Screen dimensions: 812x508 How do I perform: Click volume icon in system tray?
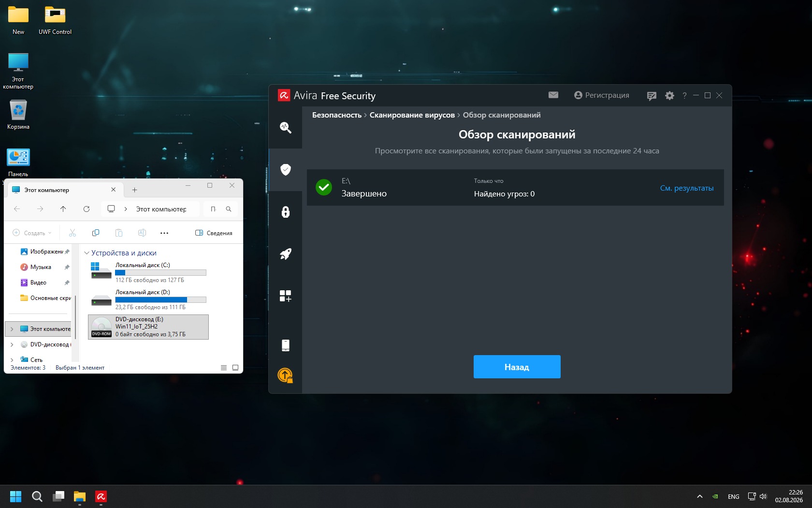pyautogui.click(x=763, y=496)
